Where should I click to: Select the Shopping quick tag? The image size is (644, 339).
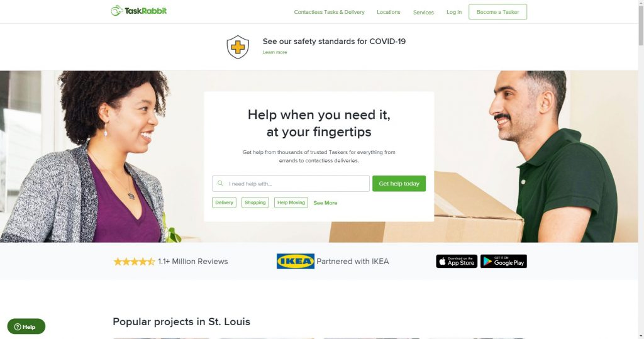click(x=255, y=203)
